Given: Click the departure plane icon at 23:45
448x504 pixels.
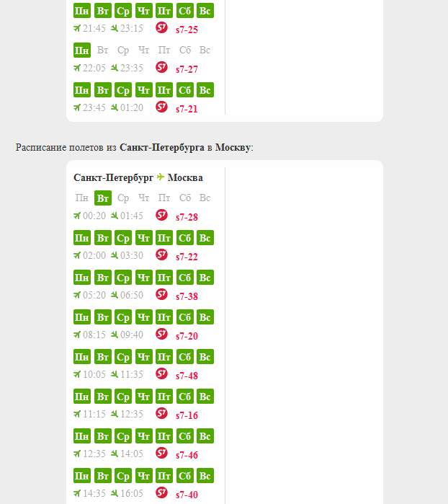Looking at the screenshot, I should pos(77,107).
